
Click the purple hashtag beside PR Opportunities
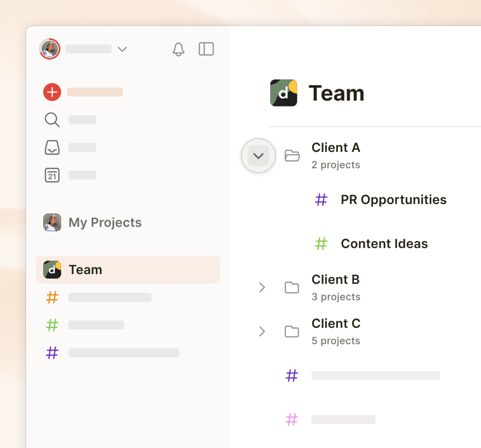pos(321,200)
